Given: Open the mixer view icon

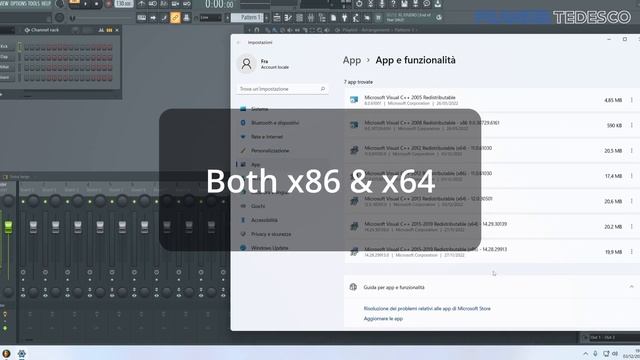Looking at the screenshot, I should [311, 18].
